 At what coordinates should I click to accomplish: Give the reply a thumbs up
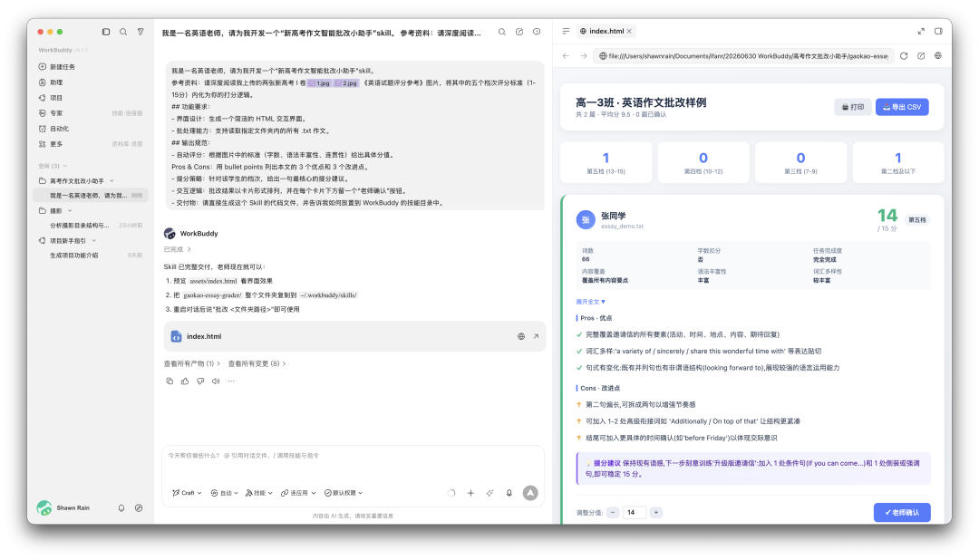coord(185,381)
